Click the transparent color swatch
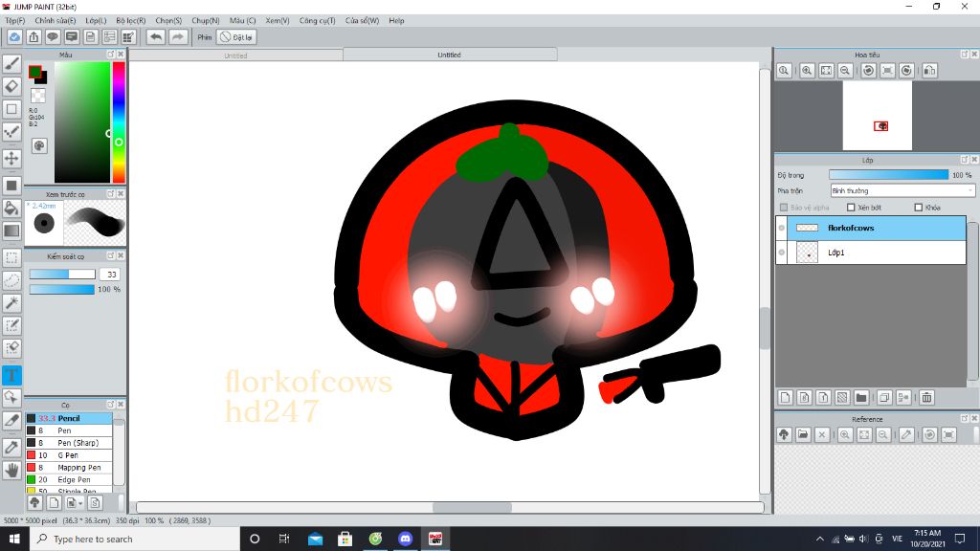The width and height of the screenshot is (980, 551). click(38, 96)
